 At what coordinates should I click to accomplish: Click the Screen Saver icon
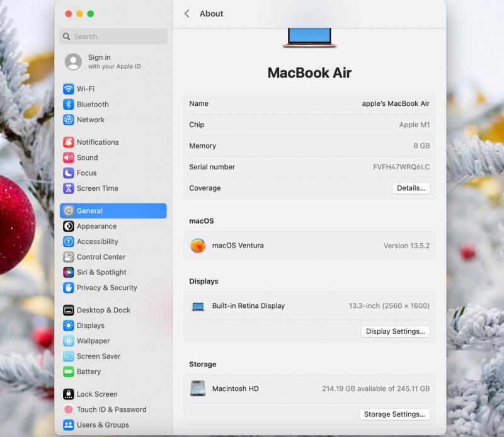pos(69,356)
